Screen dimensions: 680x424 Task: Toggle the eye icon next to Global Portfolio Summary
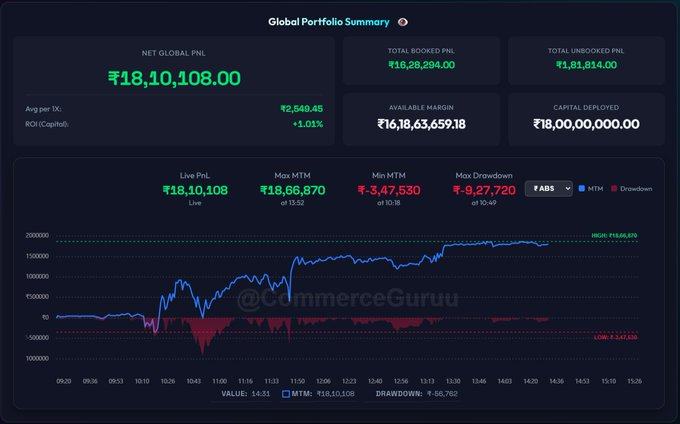(402, 22)
